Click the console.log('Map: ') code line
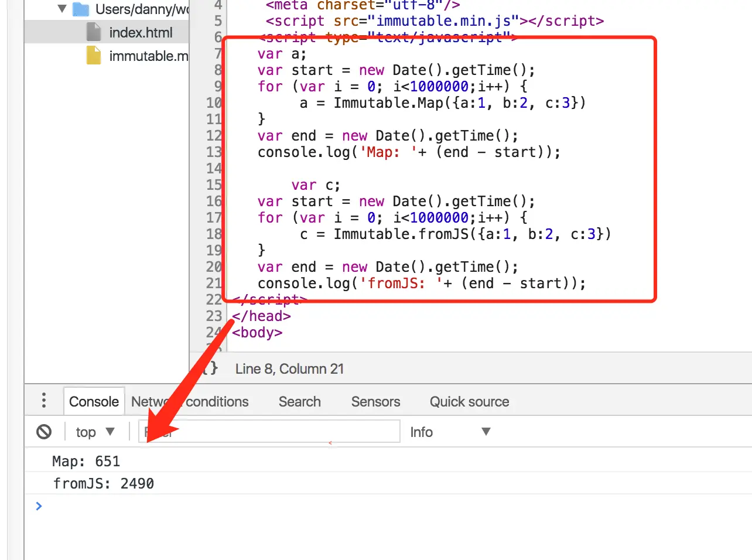The image size is (752, 560). 409,152
